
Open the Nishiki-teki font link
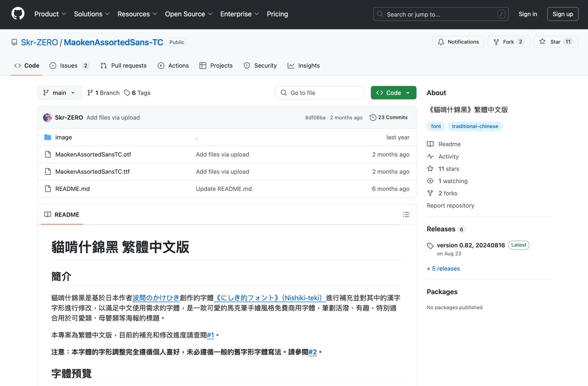click(x=270, y=298)
